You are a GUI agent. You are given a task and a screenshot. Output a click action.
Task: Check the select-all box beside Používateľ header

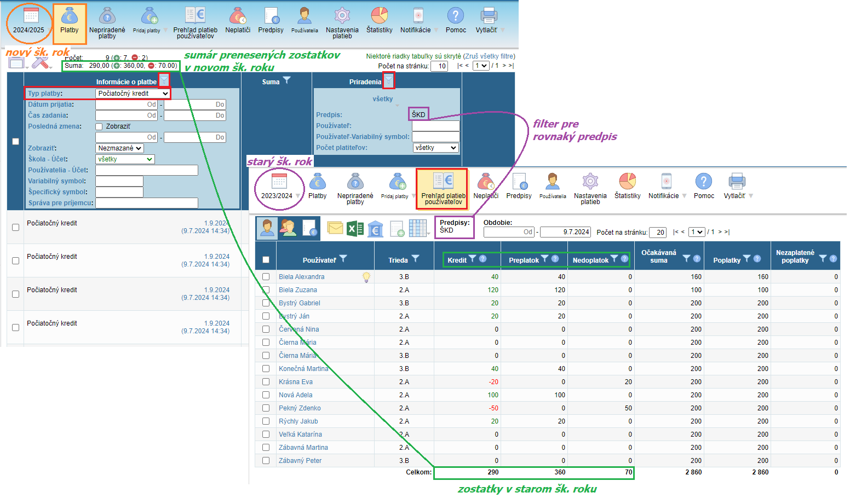266,260
